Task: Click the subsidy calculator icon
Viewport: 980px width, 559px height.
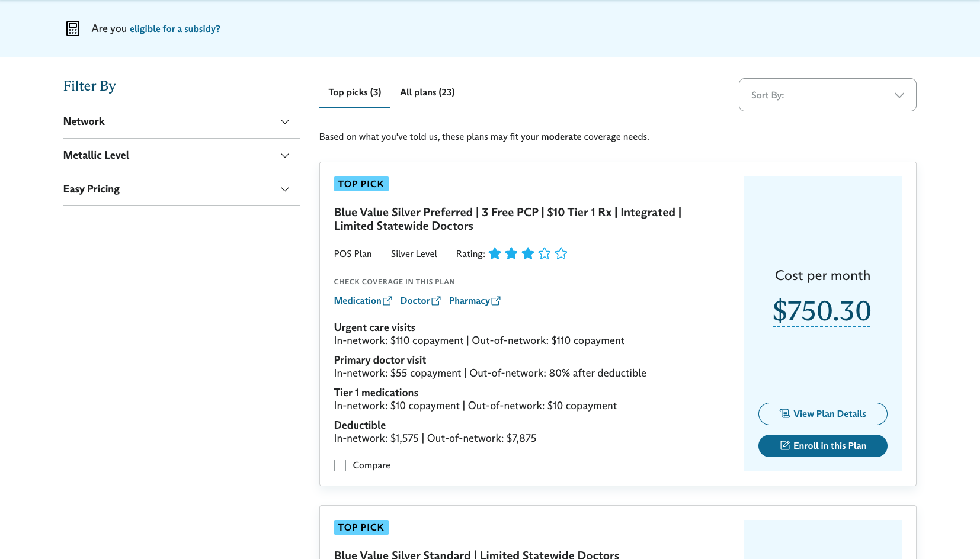Action: tap(73, 28)
